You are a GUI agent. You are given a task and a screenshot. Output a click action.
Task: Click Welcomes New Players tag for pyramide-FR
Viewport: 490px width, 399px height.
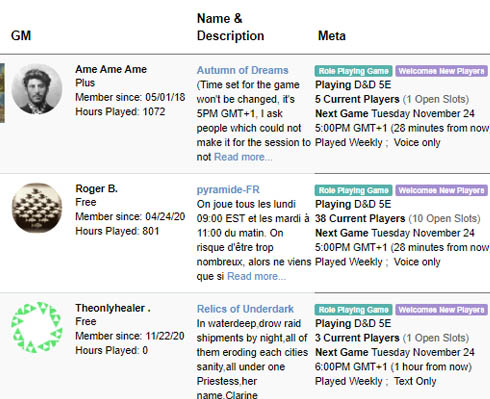pos(441,190)
